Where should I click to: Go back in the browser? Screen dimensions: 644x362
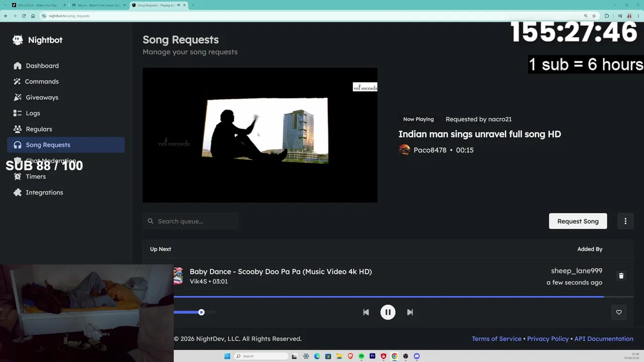(x=6, y=16)
